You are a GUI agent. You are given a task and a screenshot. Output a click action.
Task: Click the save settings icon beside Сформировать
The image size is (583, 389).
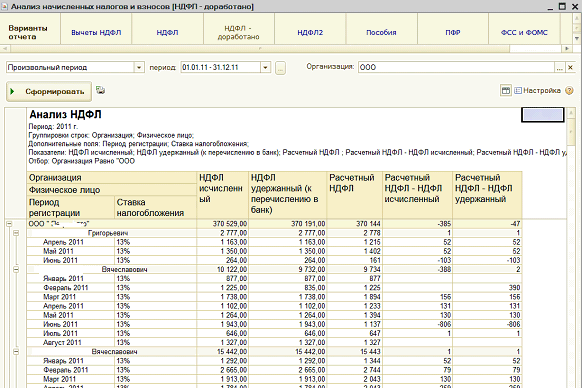click(100, 90)
